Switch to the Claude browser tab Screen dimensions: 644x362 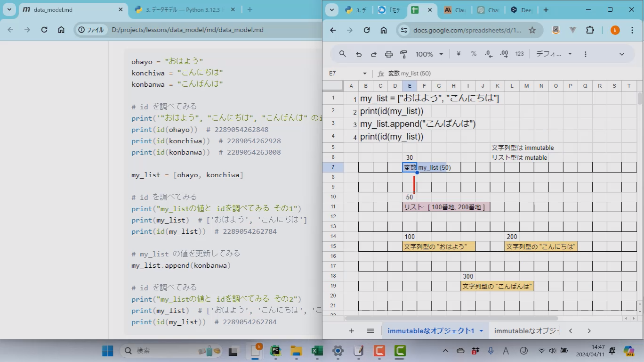tap(455, 10)
